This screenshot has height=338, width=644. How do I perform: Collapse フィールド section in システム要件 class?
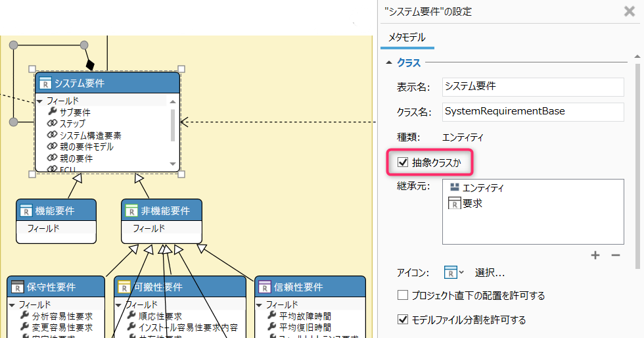(40, 101)
